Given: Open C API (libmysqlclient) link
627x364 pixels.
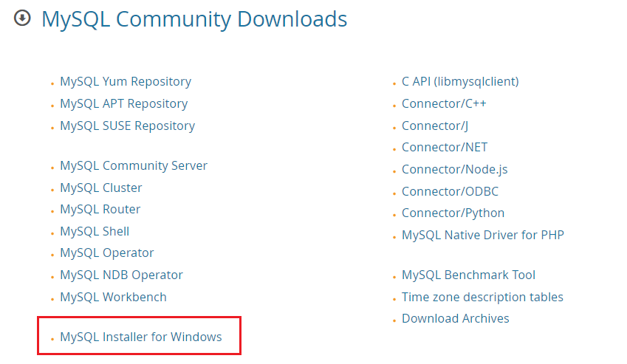Looking at the screenshot, I should (459, 82).
